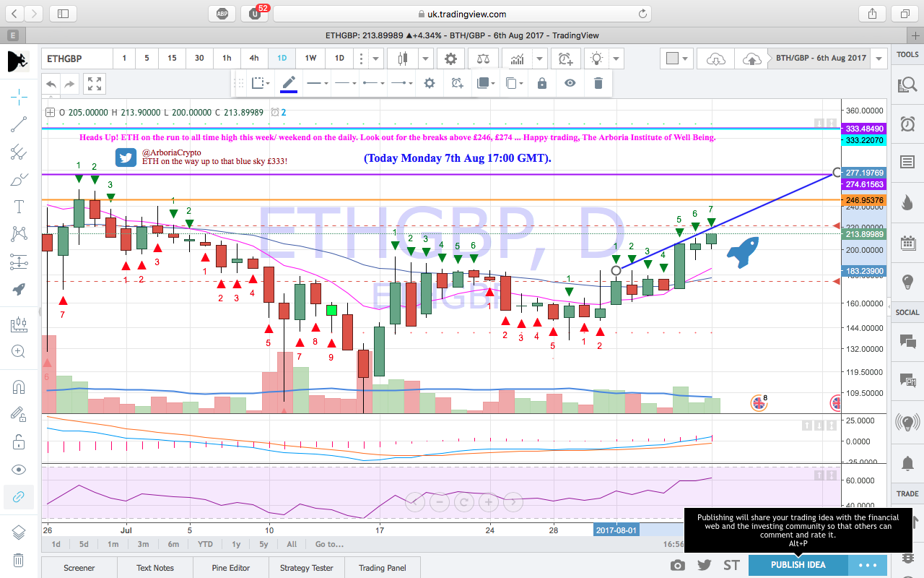This screenshot has height=578, width=924.
Task: Open the Pine Editor tab
Action: point(231,568)
